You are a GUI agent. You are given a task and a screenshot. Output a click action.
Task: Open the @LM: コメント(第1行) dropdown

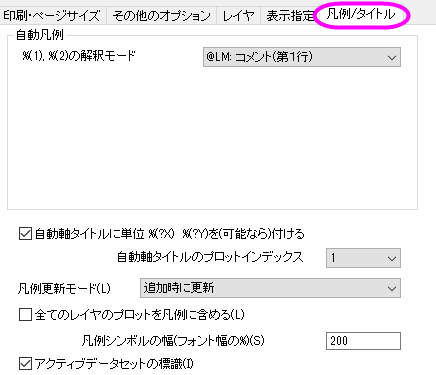[x=302, y=57]
